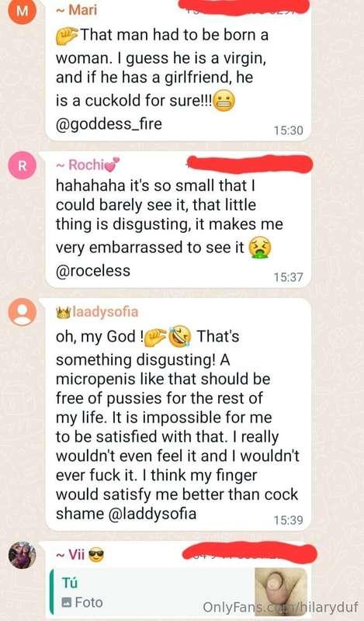Tap the sender name ~ Rochi

88,165
